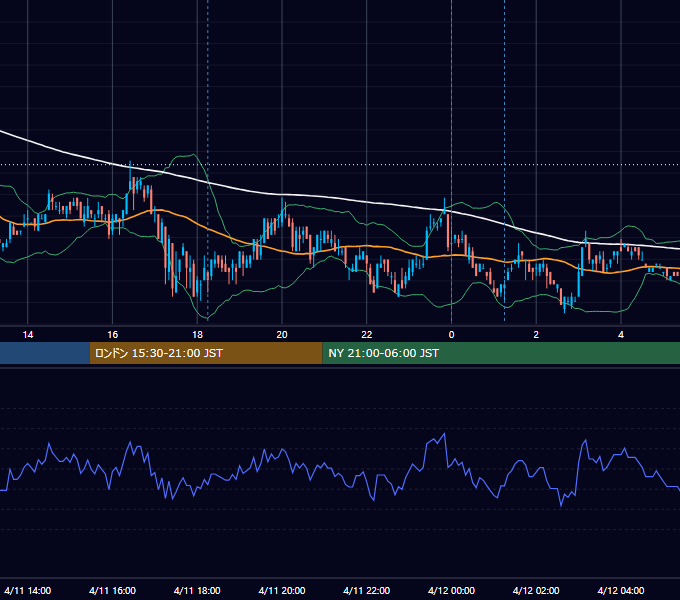
Task: Click the 22 hour label on price chart axis
Action: tap(367, 335)
